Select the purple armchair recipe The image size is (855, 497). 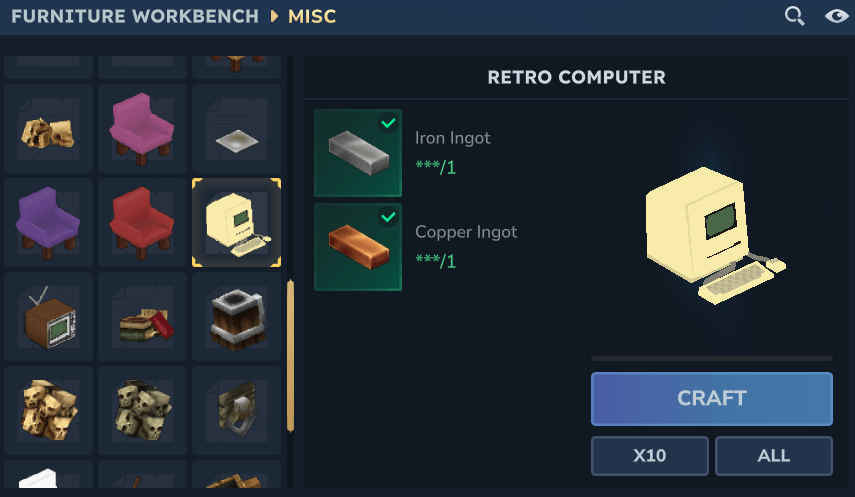tap(49, 223)
